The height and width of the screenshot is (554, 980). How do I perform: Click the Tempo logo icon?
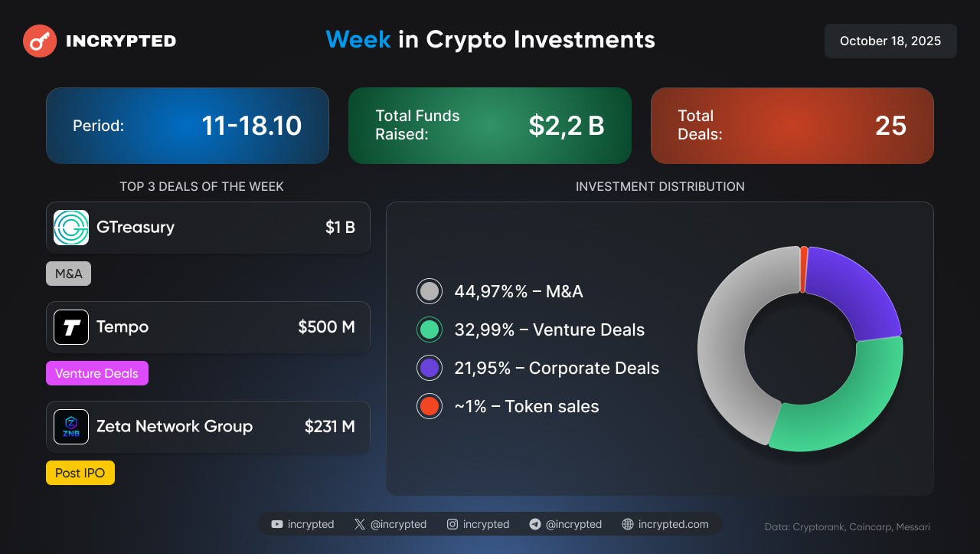(71, 327)
